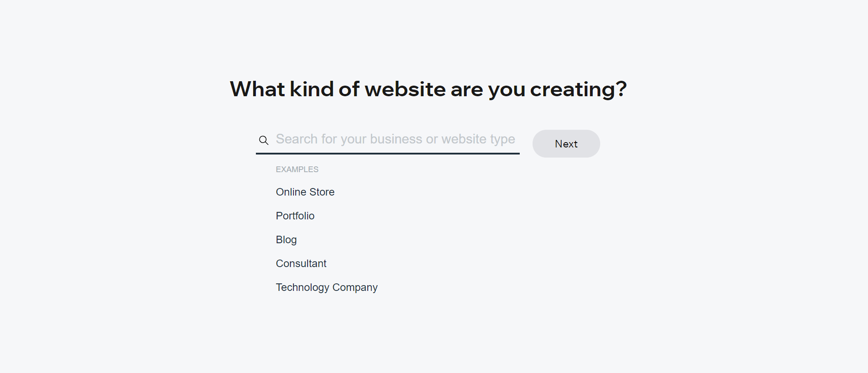Viewport: 868px width, 373px height.
Task: Choose Portfolio from the examples list
Action: [295, 216]
